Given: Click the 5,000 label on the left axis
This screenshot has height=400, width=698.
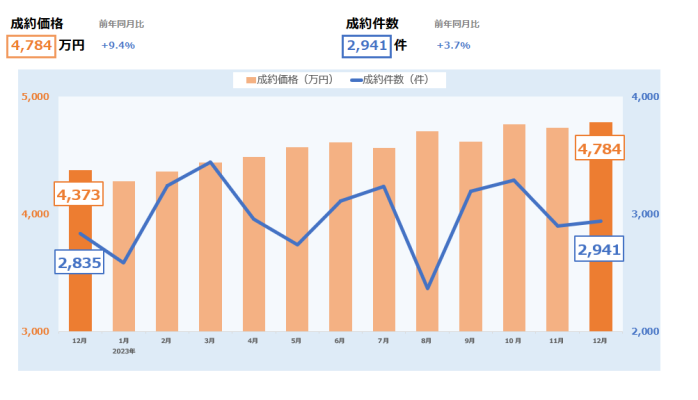Looking at the screenshot, I should click(34, 97).
